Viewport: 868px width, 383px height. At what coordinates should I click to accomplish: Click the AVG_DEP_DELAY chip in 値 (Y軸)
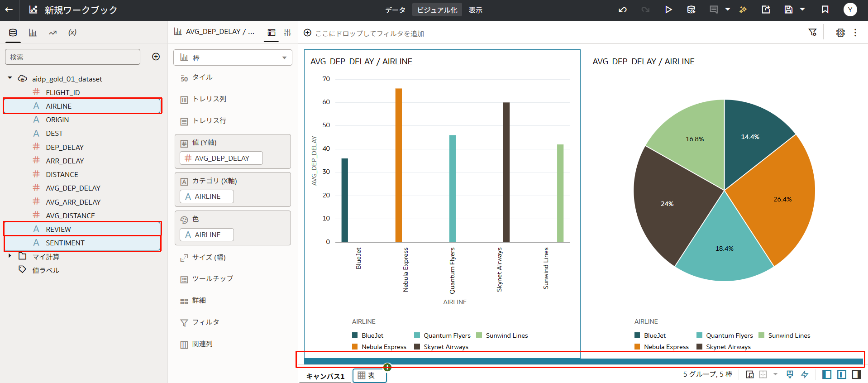[221, 158]
